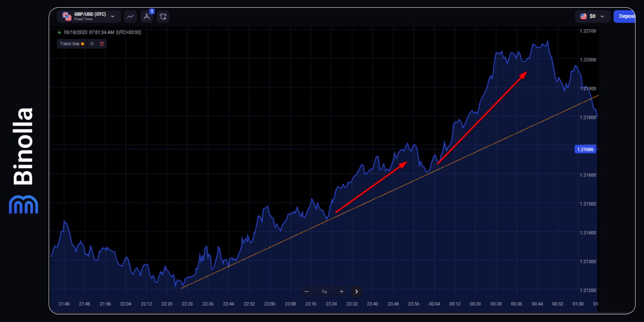Click the Deposit button
This screenshot has height=322, width=644.
[627, 16]
